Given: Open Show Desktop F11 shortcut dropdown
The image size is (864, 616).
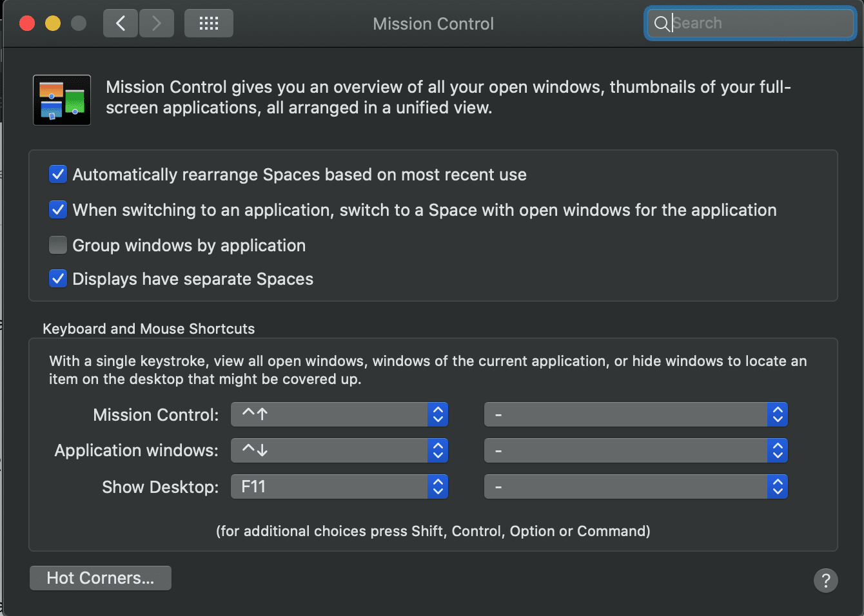Looking at the screenshot, I should tap(339, 486).
